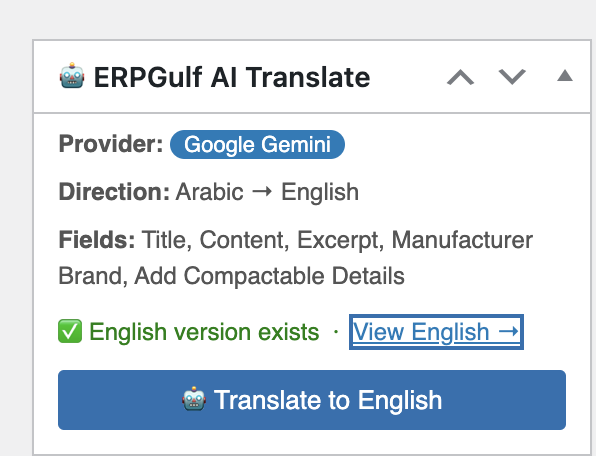Click the arrow between Arabic and English
The width and height of the screenshot is (596, 456).
(x=262, y=191)
